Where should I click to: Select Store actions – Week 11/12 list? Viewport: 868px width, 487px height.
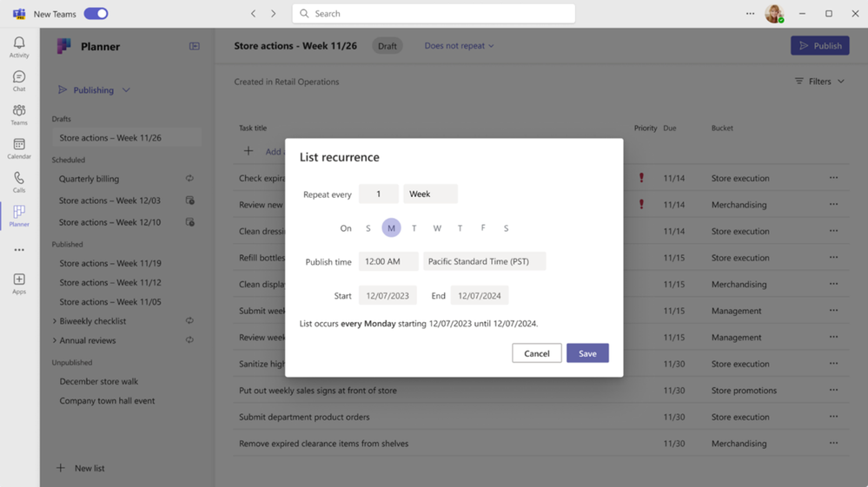pos(110,282)
